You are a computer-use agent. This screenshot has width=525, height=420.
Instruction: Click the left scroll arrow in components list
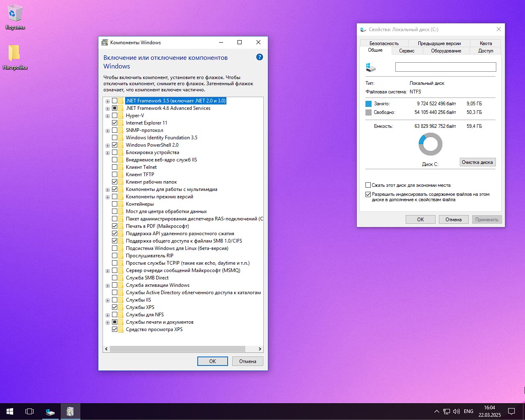(106, 349)
